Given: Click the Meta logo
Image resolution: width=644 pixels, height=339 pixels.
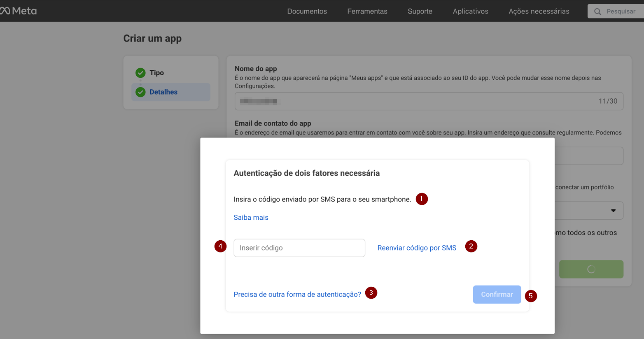Looking at the screenshot, I should click(19, 11).
